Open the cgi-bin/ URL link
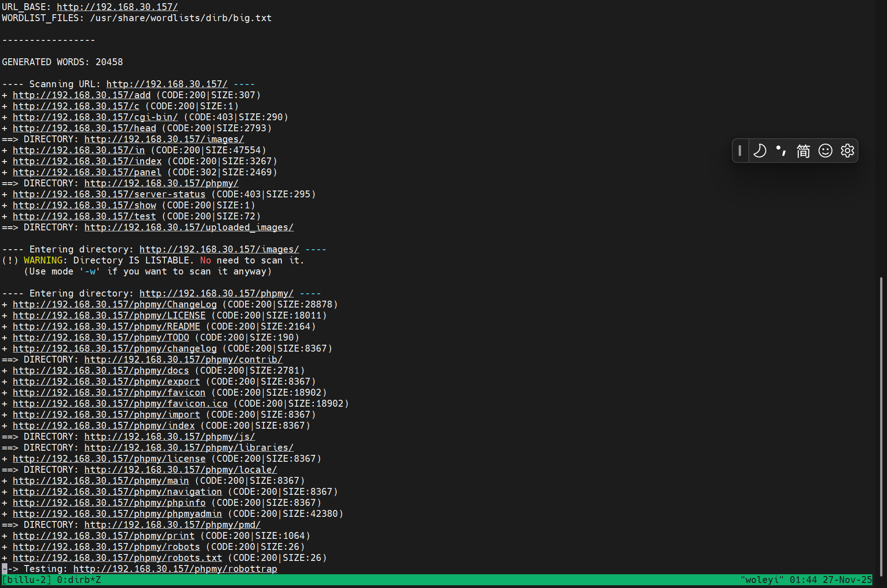The height and width of the screenshot is (588, 887). pyautogui.click(x=95, y=117)
